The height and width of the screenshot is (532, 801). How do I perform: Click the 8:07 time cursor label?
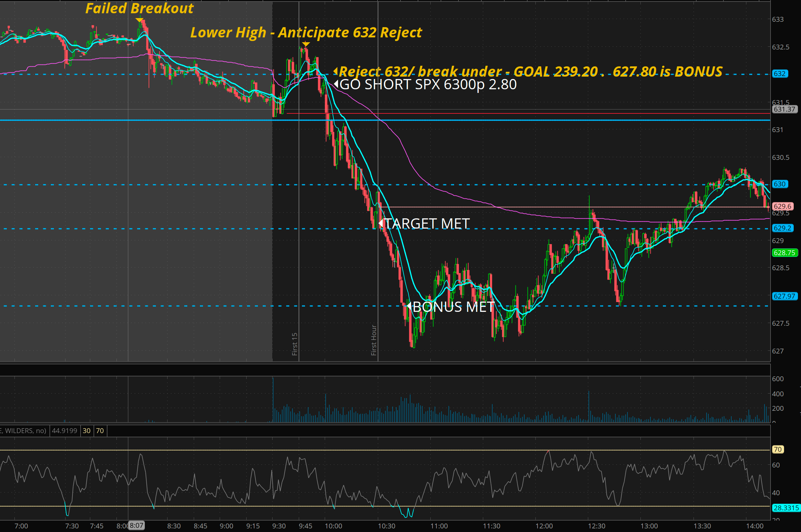pos(136,526)
